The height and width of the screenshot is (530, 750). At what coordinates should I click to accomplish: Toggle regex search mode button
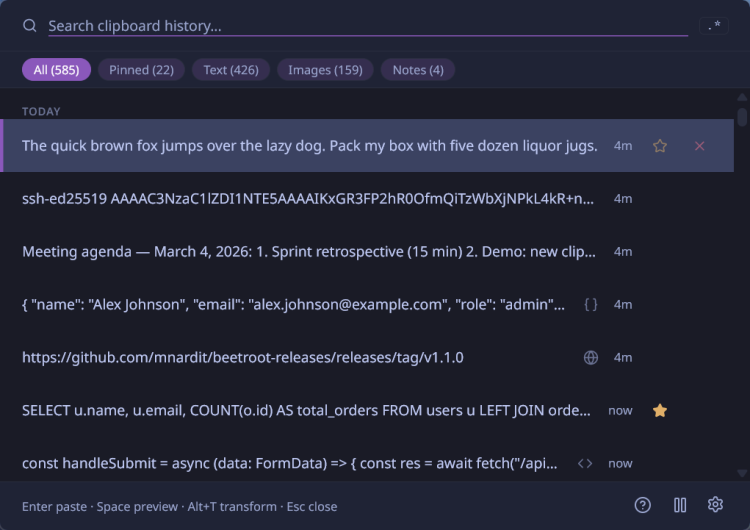(714, 26)
